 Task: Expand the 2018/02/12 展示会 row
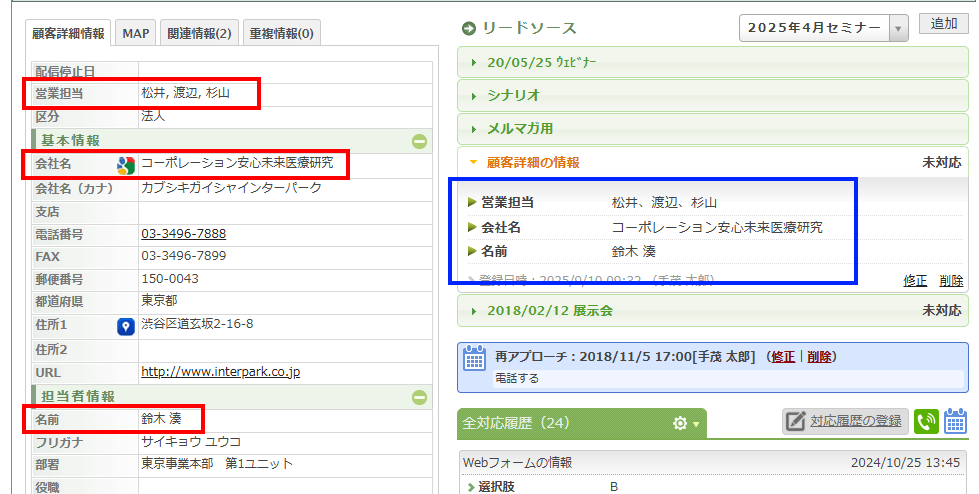[x=549, y=311]
